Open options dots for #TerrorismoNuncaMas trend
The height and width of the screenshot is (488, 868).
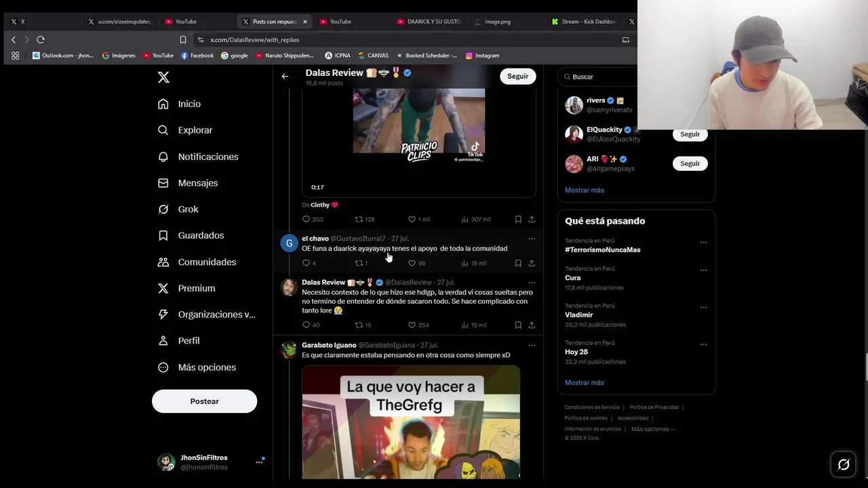coord(703,242)
